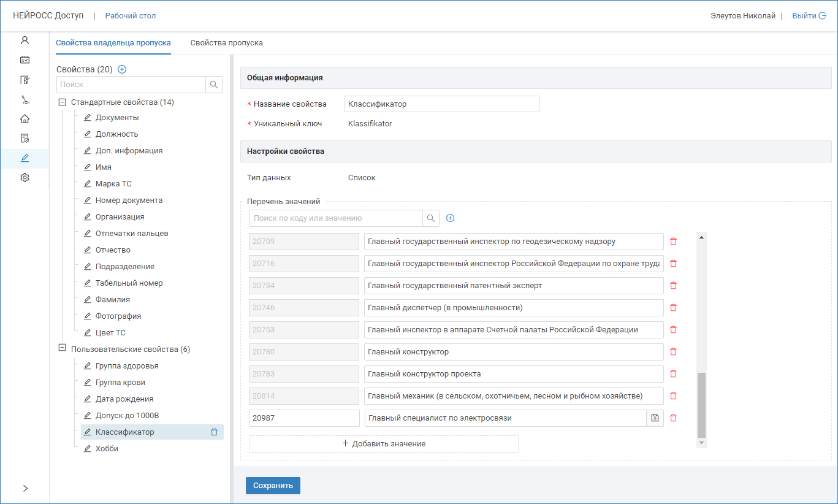This screenshot has width=838, height=504.
Task: Click Добавить значение button
Action: point(384,444)
